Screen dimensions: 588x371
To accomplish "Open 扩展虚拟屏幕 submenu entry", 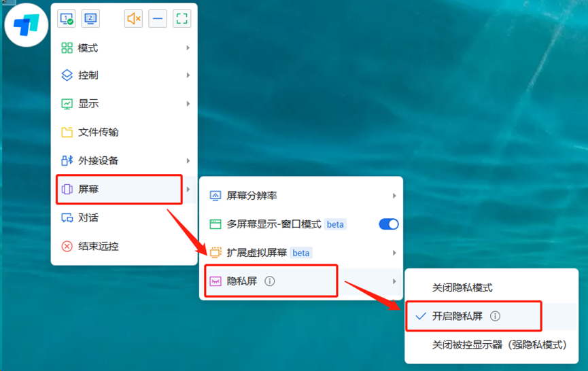I will pyautogui.click(x=301, y=253).
